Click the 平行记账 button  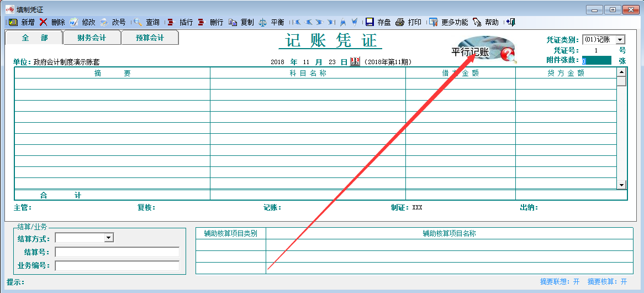pyautogui.click(x=471, y=52)
